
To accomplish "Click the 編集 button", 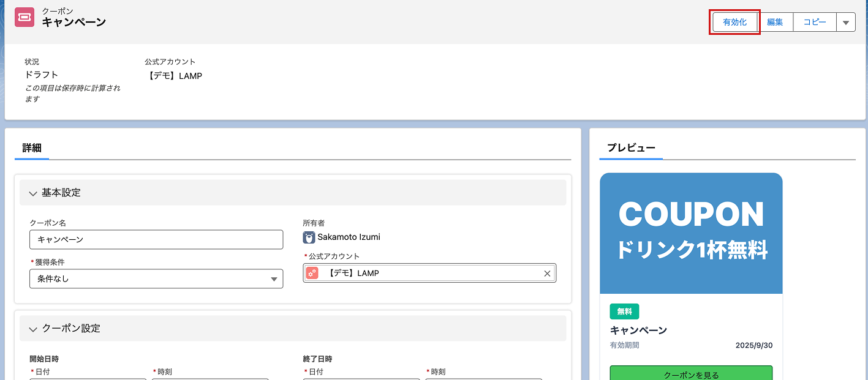I will [775, 22].
